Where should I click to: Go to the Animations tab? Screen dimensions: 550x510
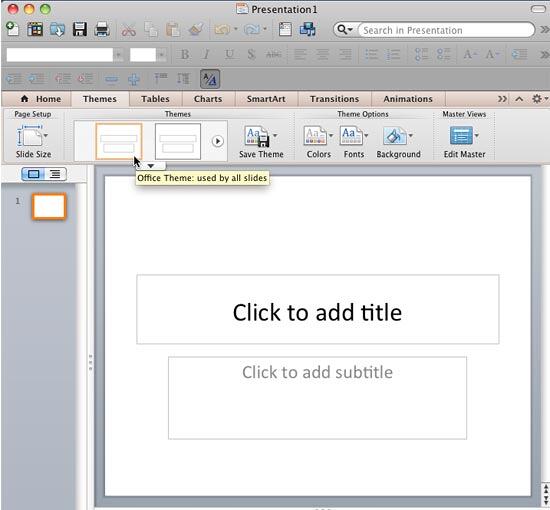(408, 99)
